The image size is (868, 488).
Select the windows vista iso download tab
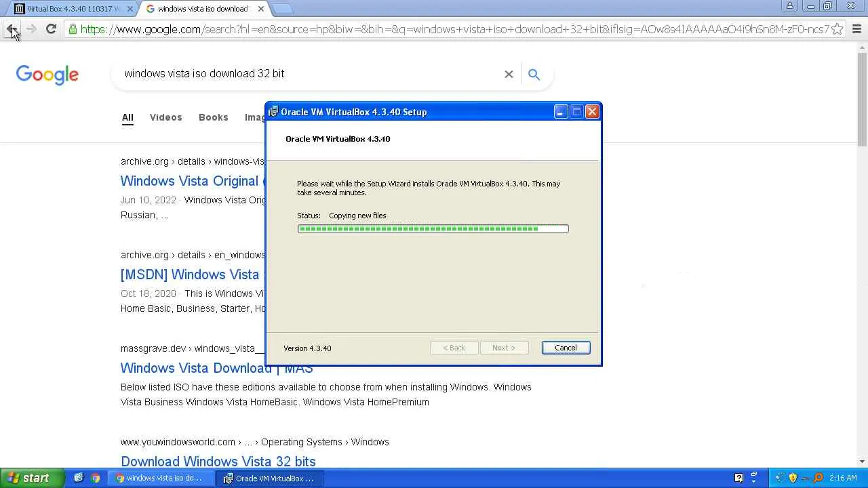tap(203, 9)
